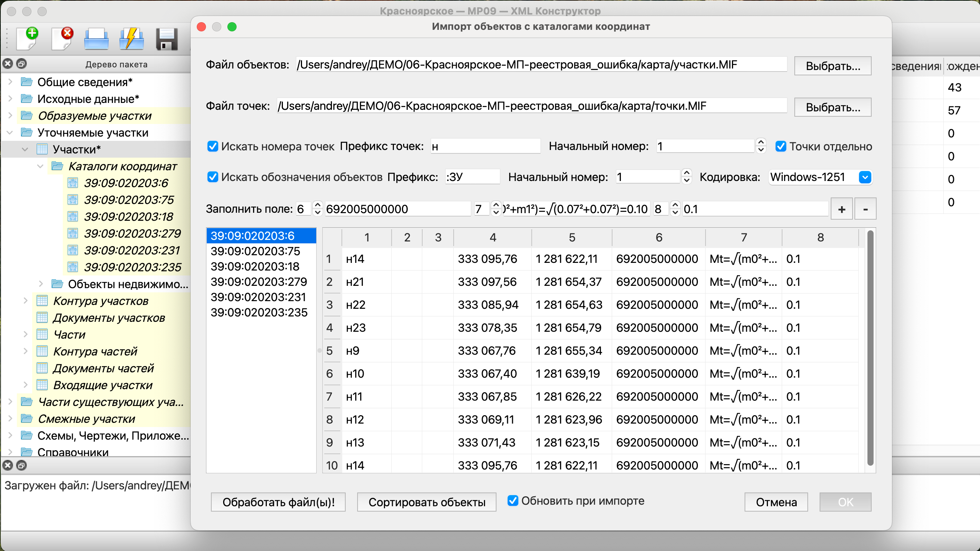The height and width of the screenshot is (551, 980).
Task: Click catalog icon of 39:09:020203:231 in tree
Action: pos(73,250)
